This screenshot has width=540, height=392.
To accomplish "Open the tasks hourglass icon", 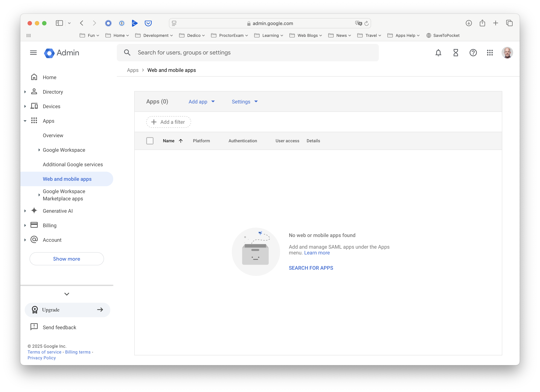I will (456, 53).
